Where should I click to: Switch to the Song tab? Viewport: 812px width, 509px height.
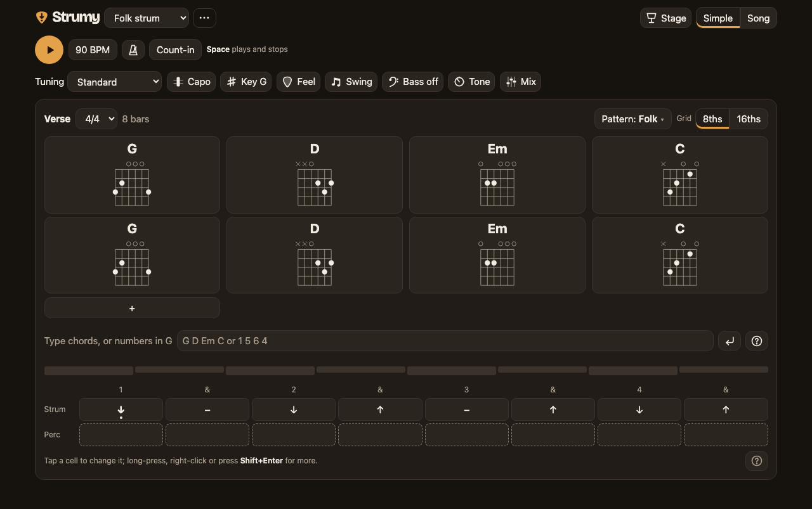758,18
